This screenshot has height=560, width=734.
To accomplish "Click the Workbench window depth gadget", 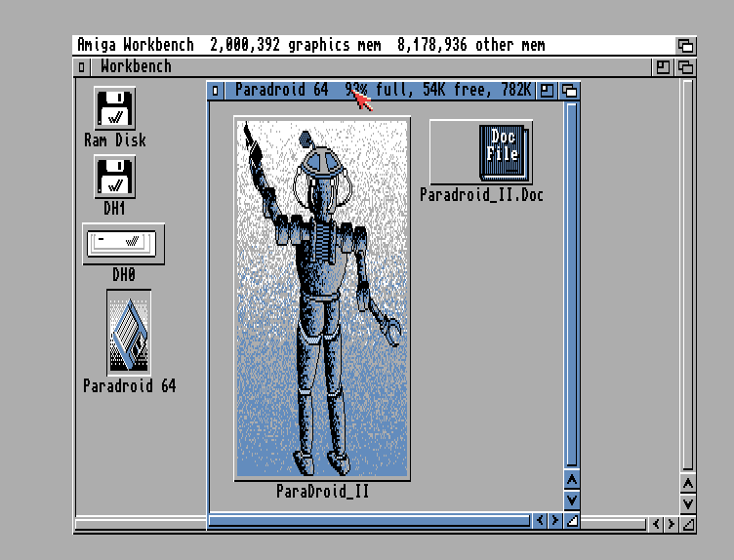I will (x=685, y=67).
